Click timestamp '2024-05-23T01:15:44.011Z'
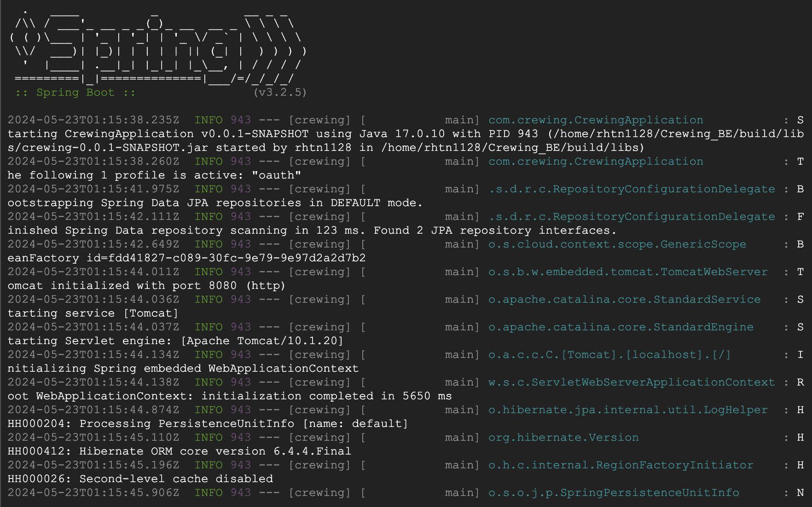 point(93,272)
